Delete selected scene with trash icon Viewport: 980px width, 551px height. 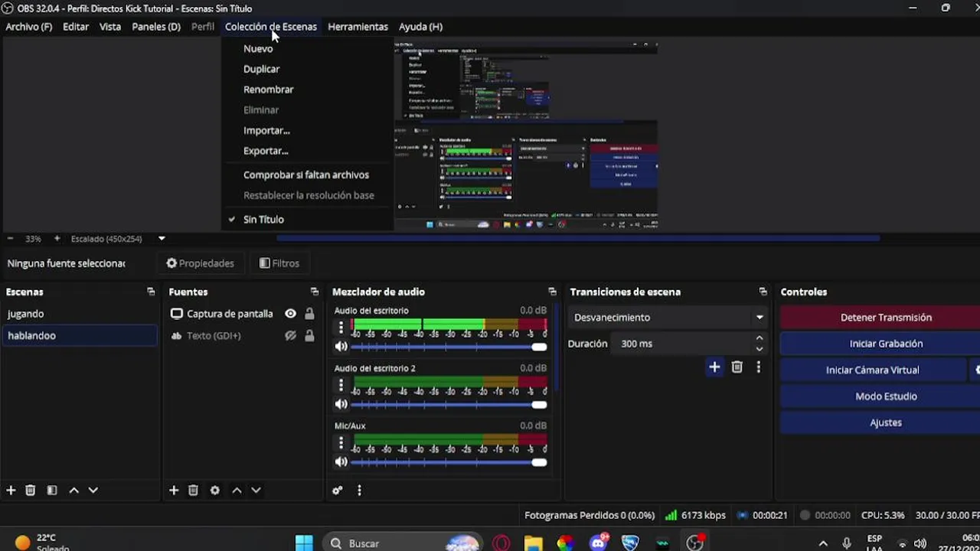(31, 491)
